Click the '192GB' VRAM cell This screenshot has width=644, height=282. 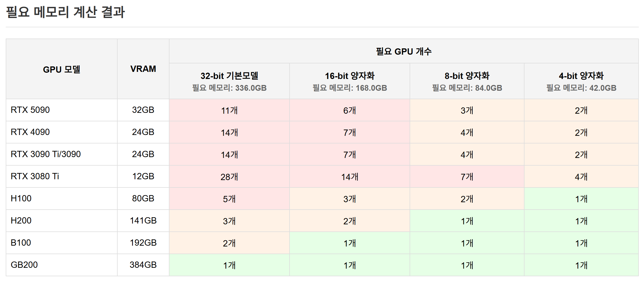pyautogui.click(x=143, y=243)
